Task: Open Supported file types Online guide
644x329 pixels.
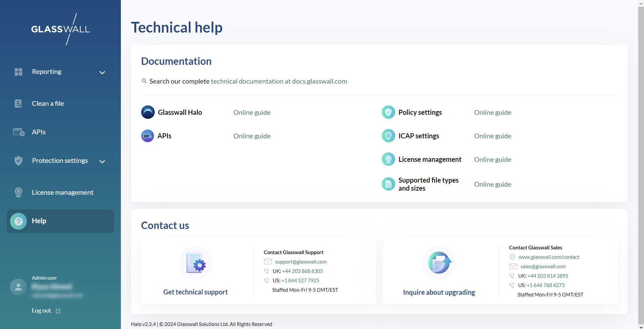Action: point(493,184)
